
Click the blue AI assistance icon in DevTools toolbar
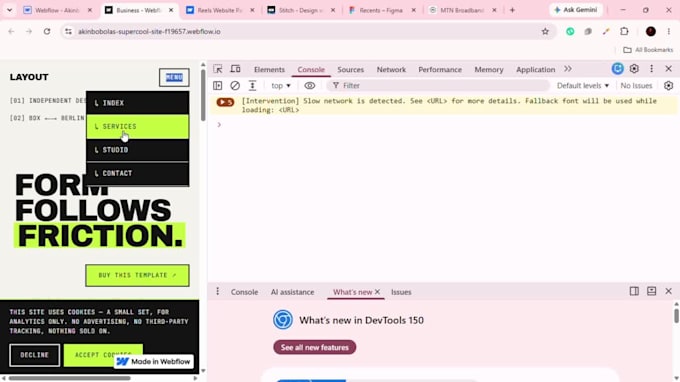coord(618,69)
